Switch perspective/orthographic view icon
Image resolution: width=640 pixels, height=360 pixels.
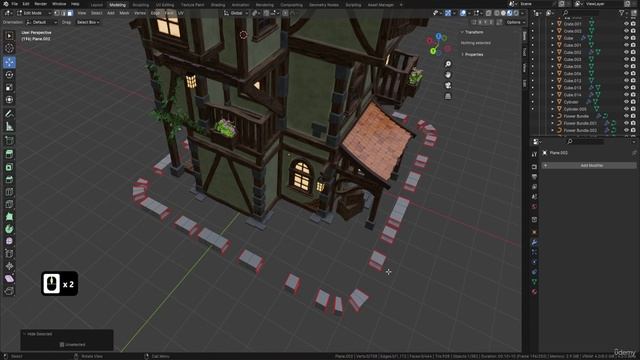click(448, 96)
